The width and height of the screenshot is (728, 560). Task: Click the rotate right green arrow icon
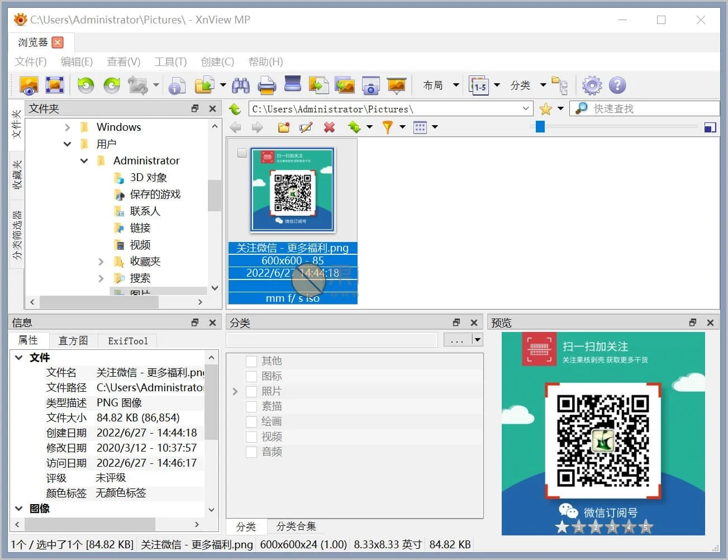pyautogui.click(x=112, y=86)
